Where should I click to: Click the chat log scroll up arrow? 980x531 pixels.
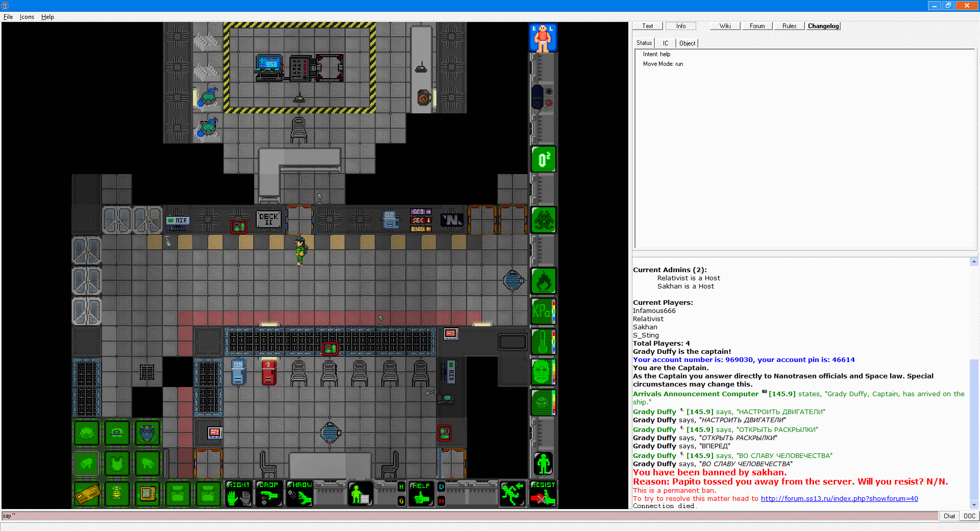974,262
